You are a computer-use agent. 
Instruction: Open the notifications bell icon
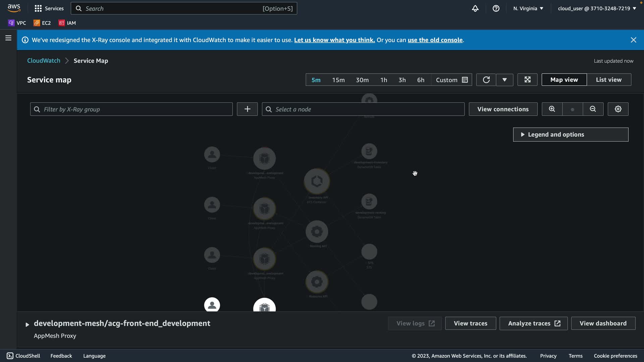[x=475, y=8]
